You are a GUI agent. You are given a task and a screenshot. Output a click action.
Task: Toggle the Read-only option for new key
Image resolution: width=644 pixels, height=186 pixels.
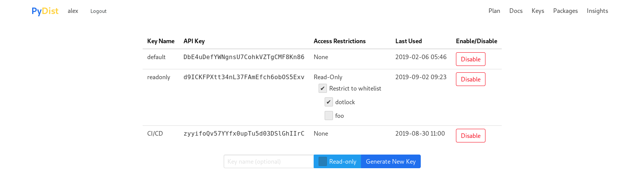point(323,162)
